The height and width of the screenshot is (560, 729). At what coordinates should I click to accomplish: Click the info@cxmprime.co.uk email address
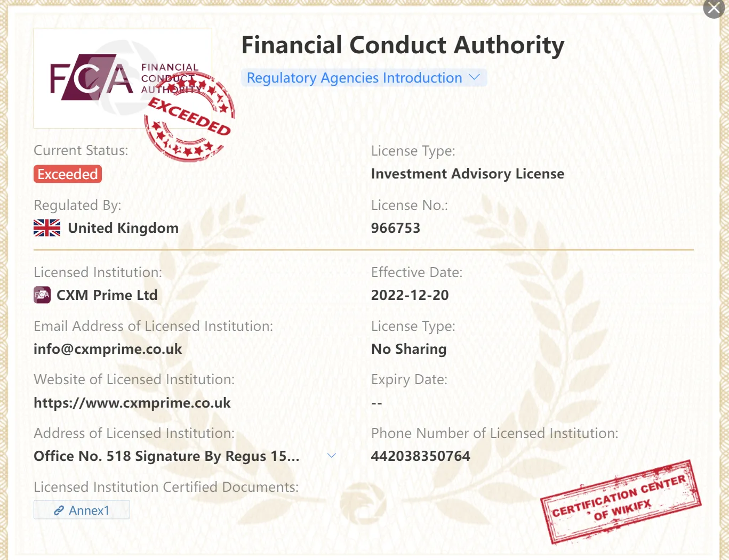point(108,349)
